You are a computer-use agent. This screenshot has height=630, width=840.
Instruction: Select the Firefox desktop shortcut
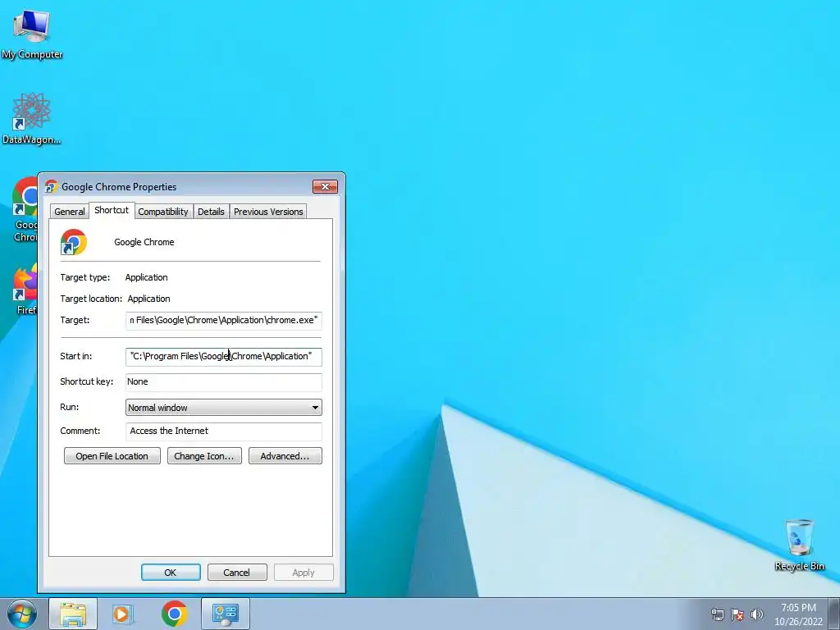[x=25, y=290]
